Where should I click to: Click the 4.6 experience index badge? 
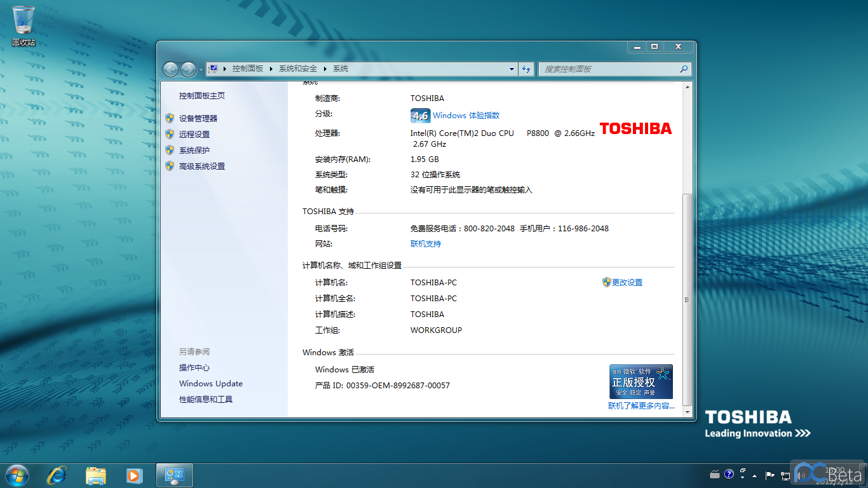tap(420, 116)
